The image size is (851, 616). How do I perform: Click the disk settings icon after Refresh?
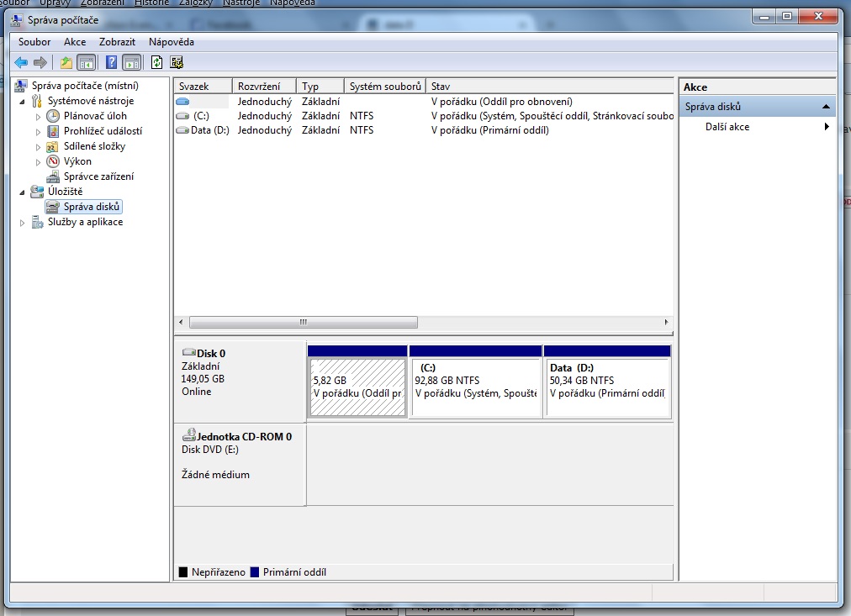[177, 62]
